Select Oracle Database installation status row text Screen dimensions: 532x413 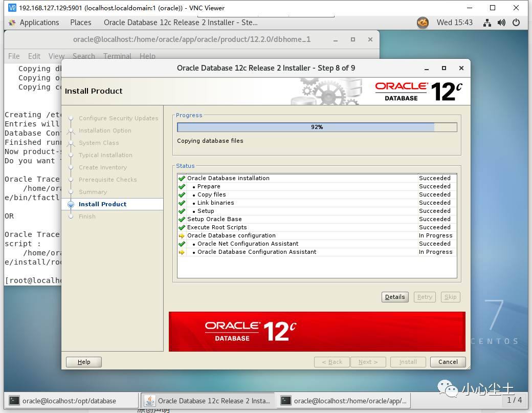click(228, 178)
